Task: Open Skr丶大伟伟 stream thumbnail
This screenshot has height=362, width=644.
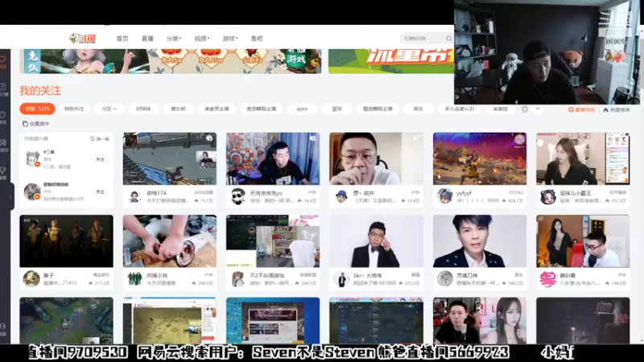Action: pos(376,241)
